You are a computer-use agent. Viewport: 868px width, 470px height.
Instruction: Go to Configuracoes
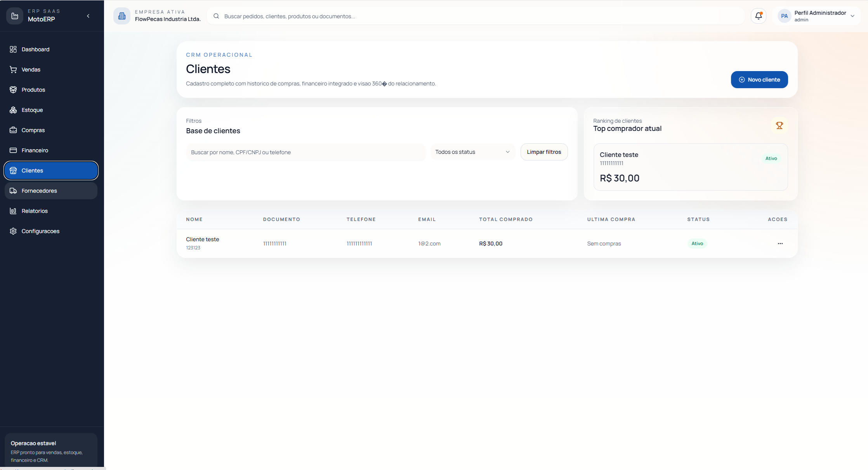[x=51, y=231]
